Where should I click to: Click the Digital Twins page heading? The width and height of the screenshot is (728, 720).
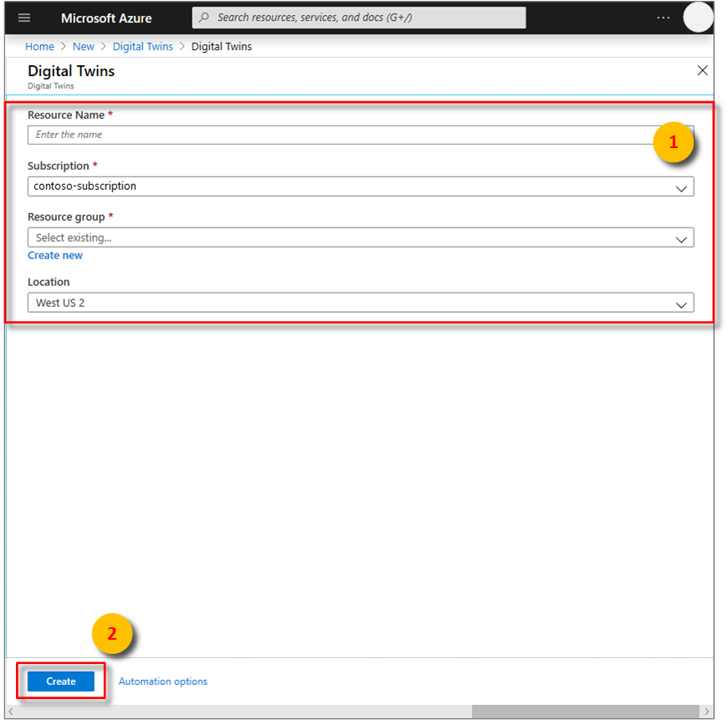(71, 71)
